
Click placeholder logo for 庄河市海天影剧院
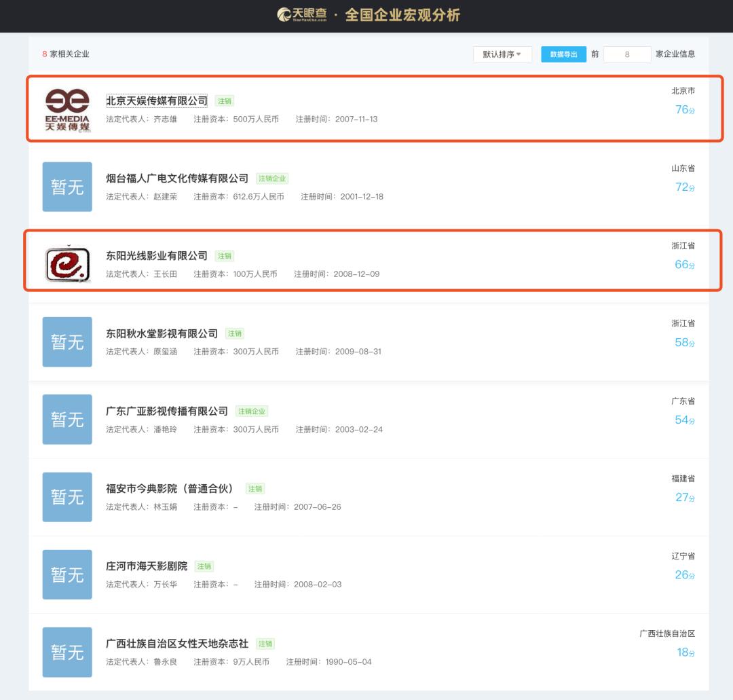tap(67, 574)
